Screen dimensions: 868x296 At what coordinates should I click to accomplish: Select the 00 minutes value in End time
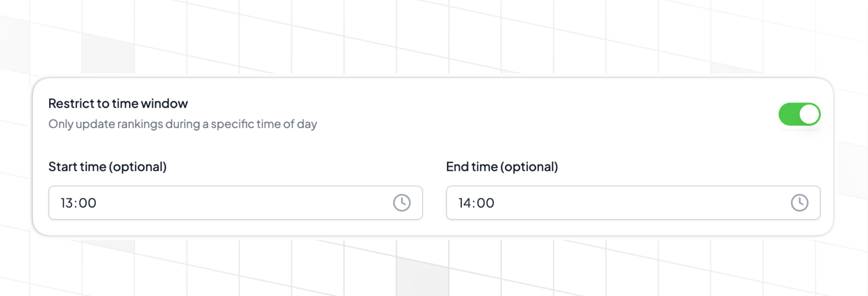(485, 203)
